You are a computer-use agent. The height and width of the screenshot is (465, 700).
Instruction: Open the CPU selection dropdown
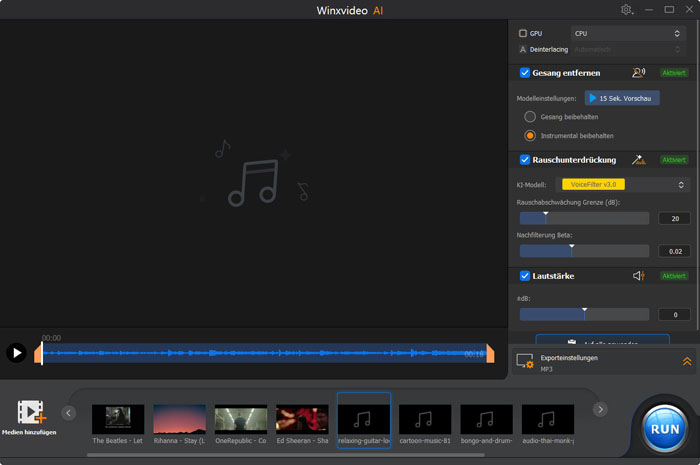pos(626,33)
